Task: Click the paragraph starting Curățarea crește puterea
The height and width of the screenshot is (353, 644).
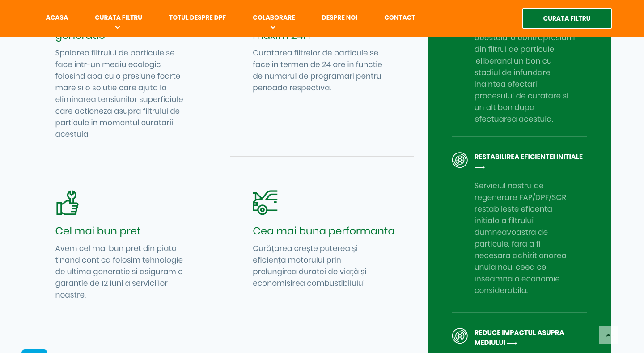Action: [309, 266]
